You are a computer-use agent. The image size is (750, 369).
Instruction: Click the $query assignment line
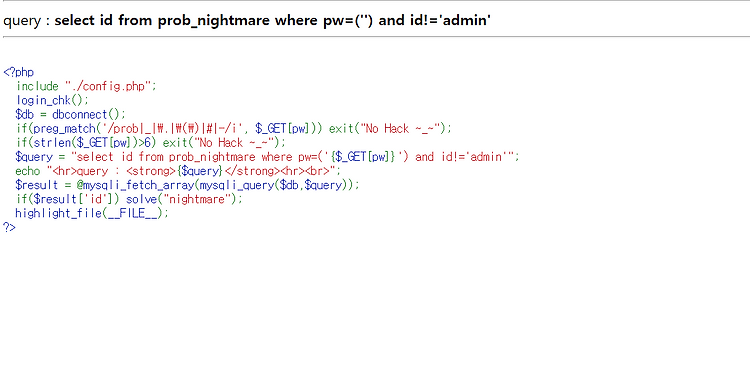pyautogui.click(x=267, y=157)
